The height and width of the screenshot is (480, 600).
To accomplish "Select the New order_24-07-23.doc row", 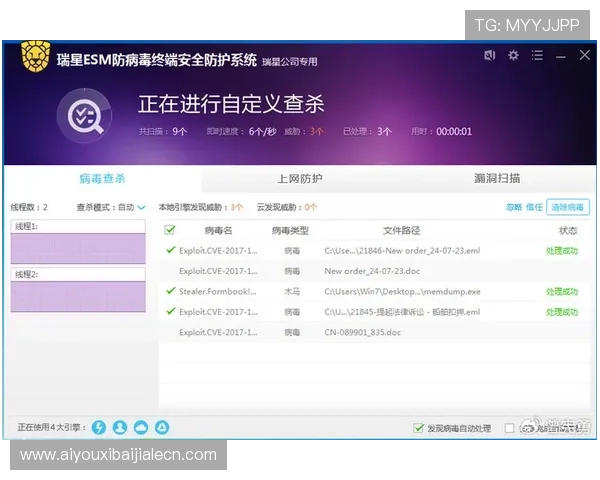I will pyautogui.click(x=374, y=271).
